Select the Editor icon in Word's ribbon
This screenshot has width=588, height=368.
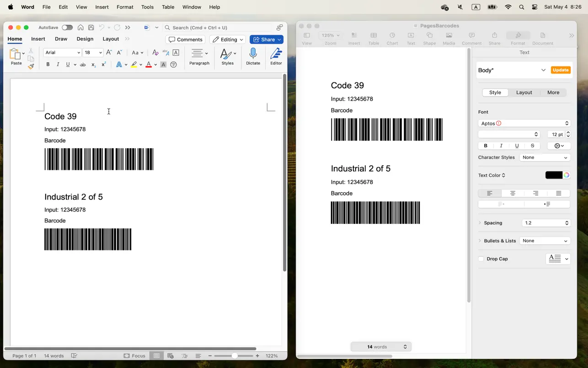tap(276, 56)
